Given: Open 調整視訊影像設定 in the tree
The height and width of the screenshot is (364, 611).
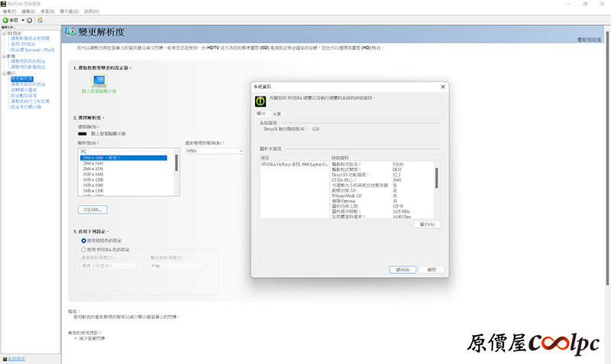Looking at the screenshot, I should point(28,67).
